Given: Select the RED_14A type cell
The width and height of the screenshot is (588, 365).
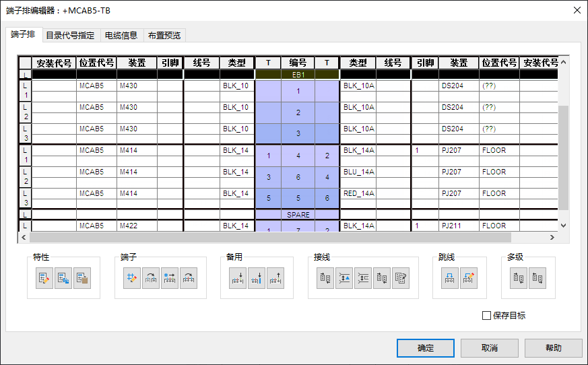Looking at the screenshot, I should pos(358,193).
